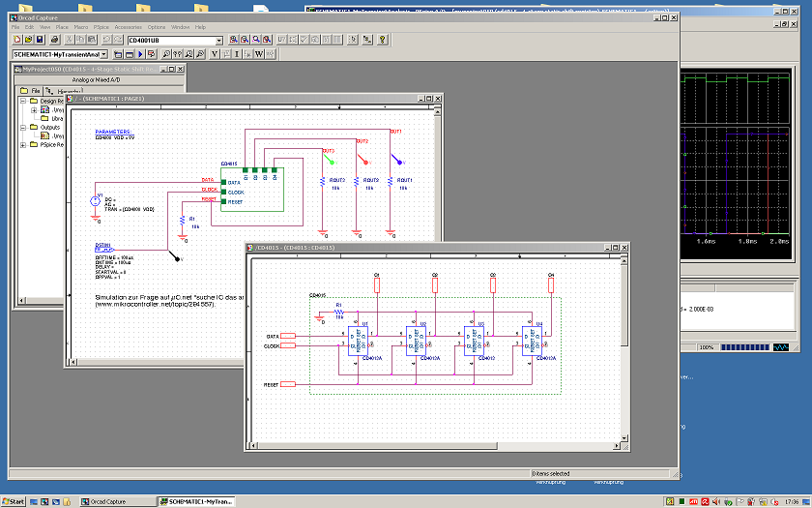Image resolution: width=812 pixels, height=508 pixels.
Task: Undo the last action via toolbar
Action: click(106, 40)
